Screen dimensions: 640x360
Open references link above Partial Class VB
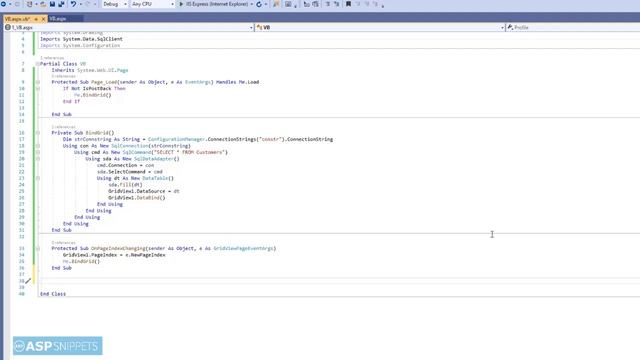52,58
